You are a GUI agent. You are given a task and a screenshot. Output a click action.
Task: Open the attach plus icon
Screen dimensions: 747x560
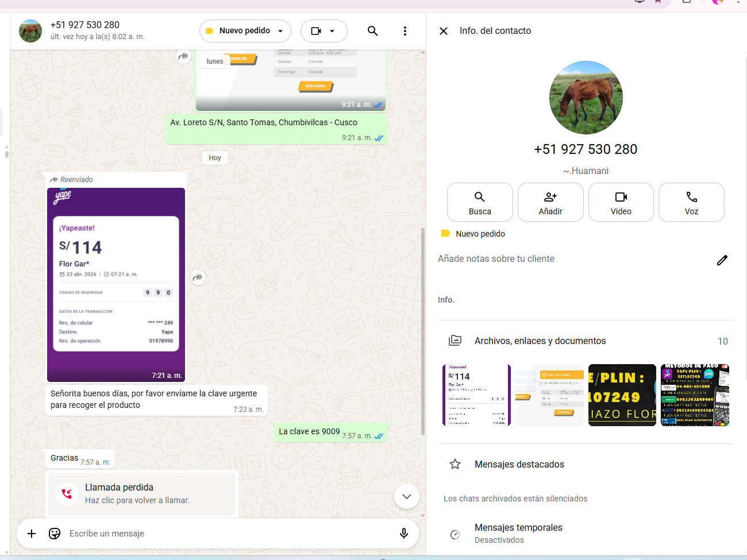pyautogui.click(x=32, y=534)
